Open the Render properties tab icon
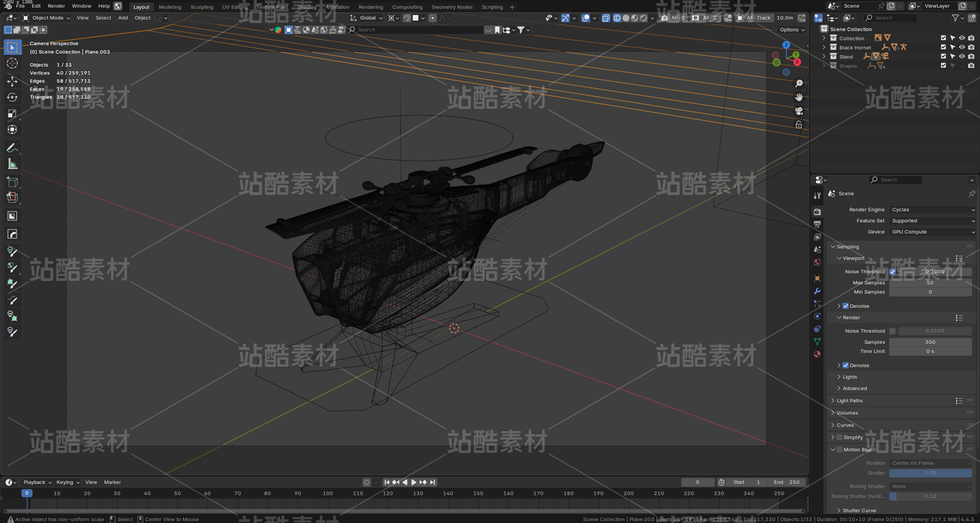Viewport: 980px width, 523px height. tap(817, 211)
